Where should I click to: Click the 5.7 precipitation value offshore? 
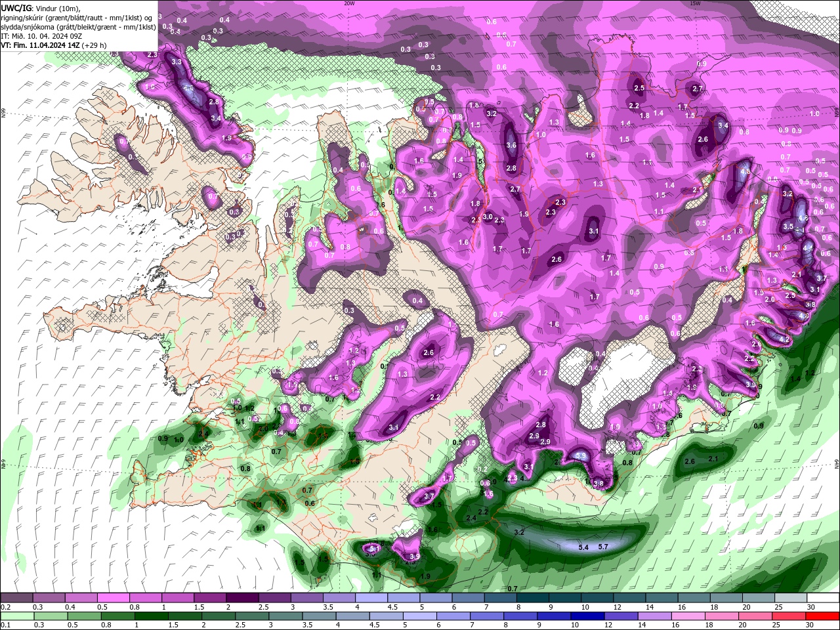coord(604,546)
